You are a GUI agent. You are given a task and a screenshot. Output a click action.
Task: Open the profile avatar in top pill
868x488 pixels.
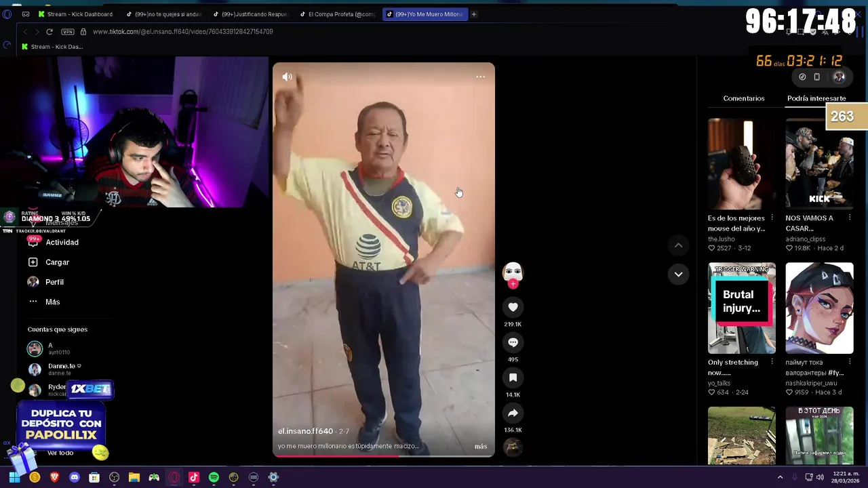click(x=839, y=77)
